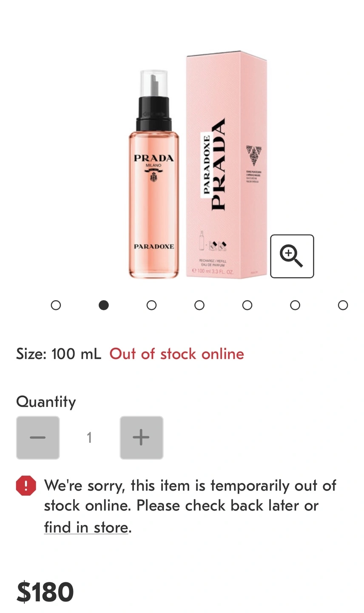Decrease quantity with the minus button
Viewport: 364px width, 613px height.
point(38,438)
